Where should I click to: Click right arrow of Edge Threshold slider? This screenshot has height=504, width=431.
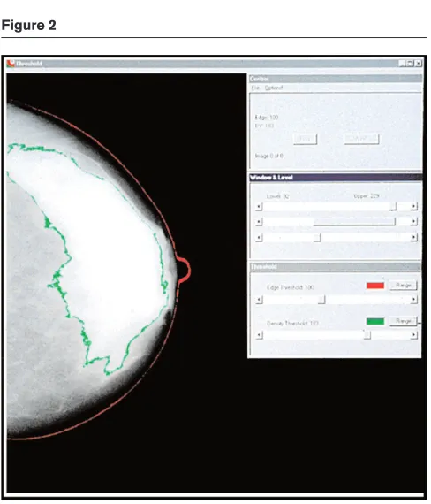point(413,300)
